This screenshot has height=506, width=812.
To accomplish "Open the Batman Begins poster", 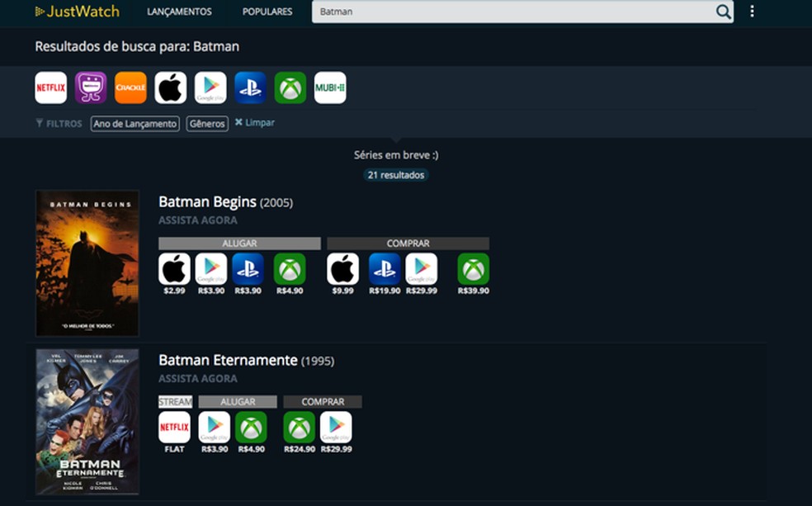I will [x=87, y=263].
